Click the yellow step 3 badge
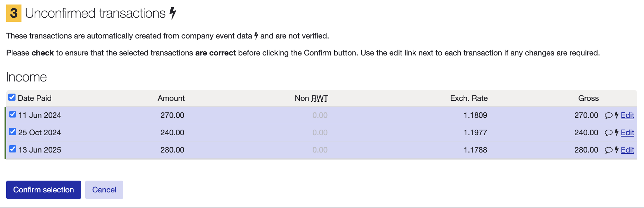644x208 pixels. 14,13
